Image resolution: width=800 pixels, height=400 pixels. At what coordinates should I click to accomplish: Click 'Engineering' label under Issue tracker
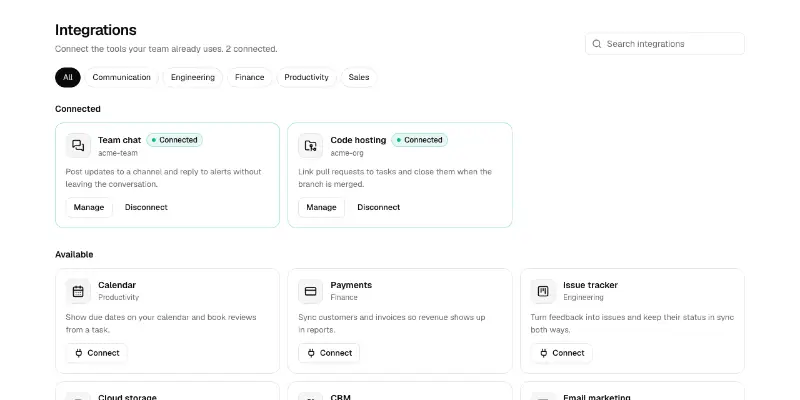583,297
